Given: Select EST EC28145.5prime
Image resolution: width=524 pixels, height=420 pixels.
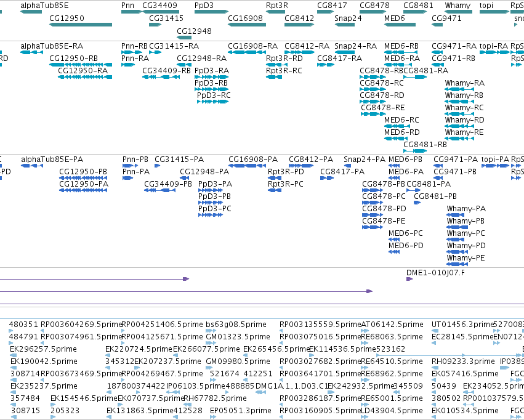Looking at the screenshot, I should [x=463, y=337].
